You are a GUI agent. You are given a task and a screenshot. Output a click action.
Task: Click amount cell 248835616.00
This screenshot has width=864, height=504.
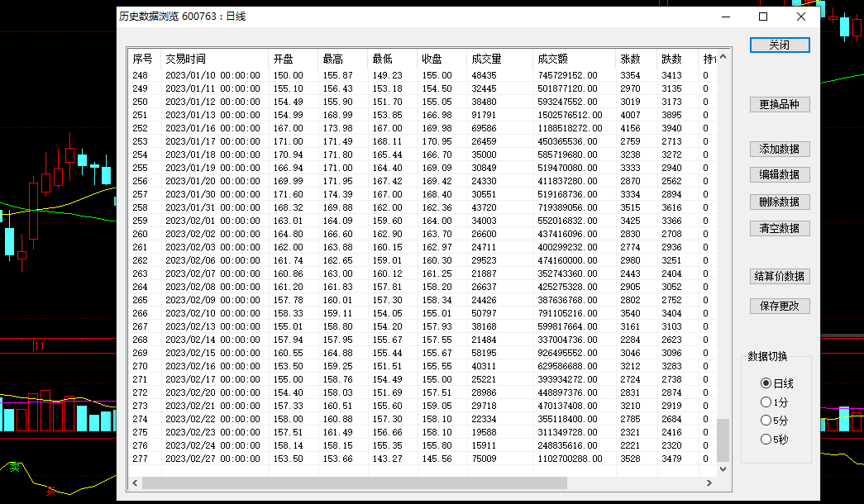pyautogui.click(x=567, y=445)
